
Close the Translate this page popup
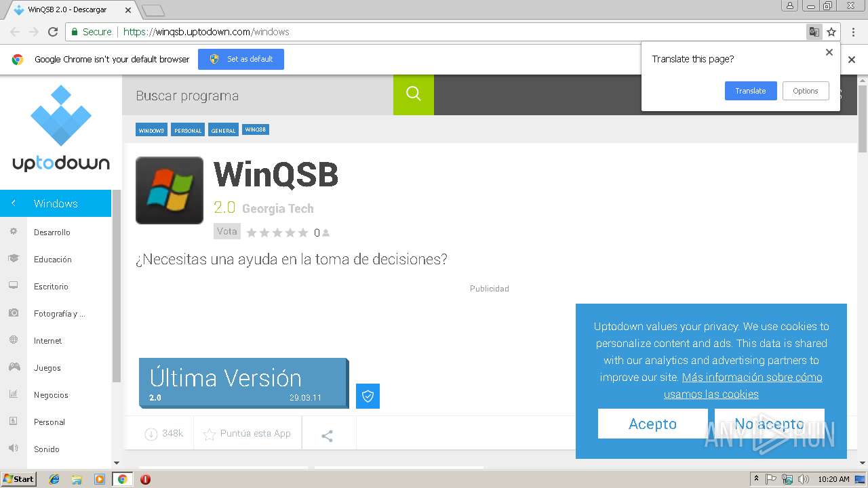[829, 52]
